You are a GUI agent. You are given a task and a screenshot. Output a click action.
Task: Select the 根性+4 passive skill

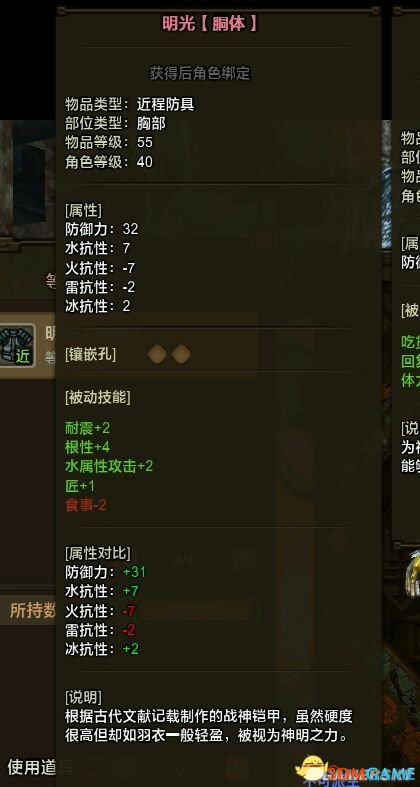87,447
